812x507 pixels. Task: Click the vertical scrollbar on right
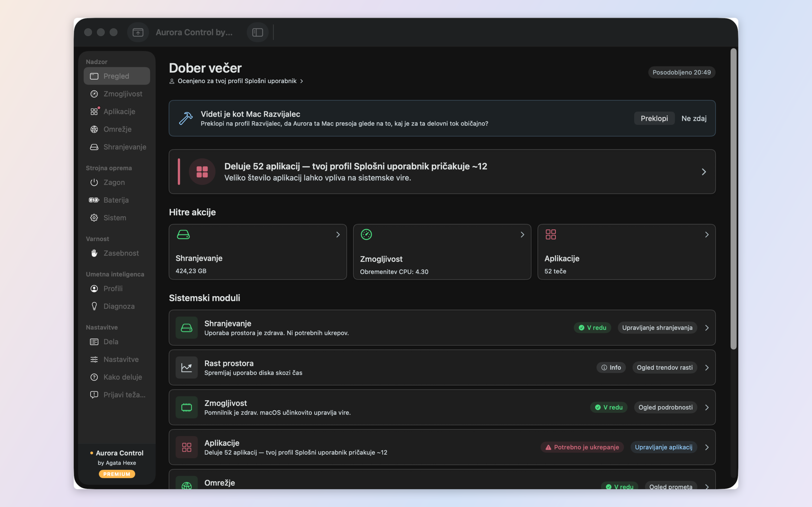[733, 199]
